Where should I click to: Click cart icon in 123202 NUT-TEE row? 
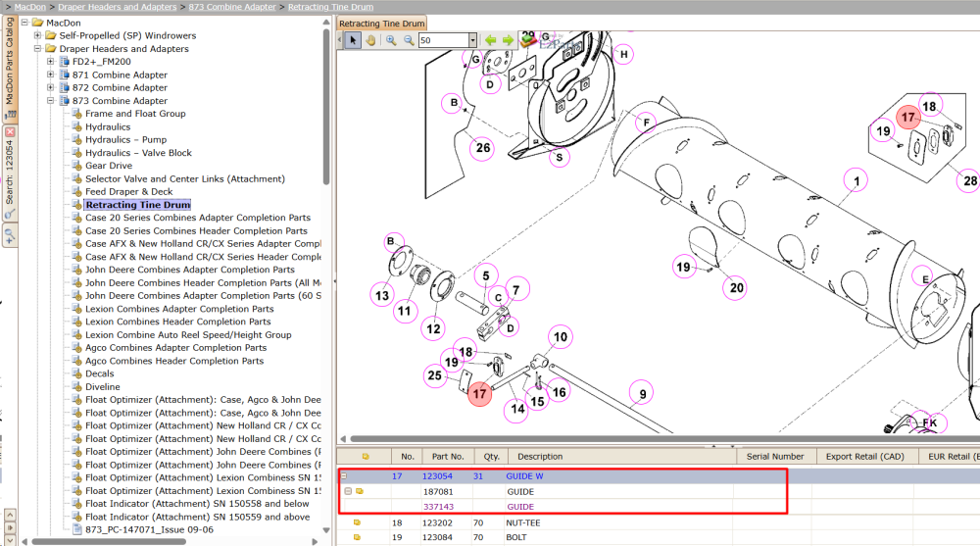coord(357,522)
